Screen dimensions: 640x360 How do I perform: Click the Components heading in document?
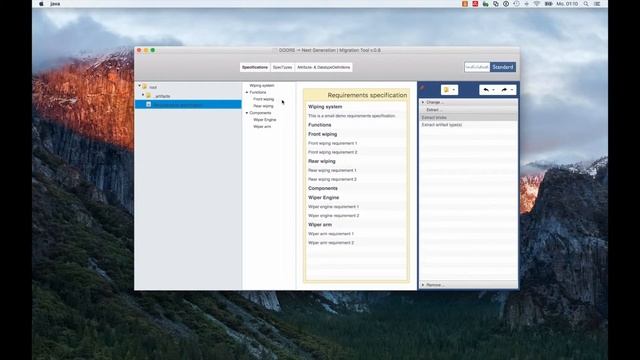322,189
